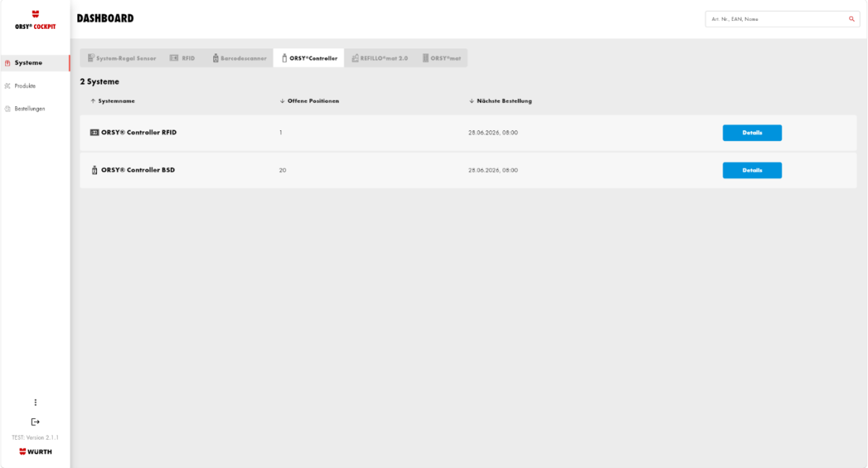
Task: Open the Systeme sidebar section
Action: (x=34, y=63)
